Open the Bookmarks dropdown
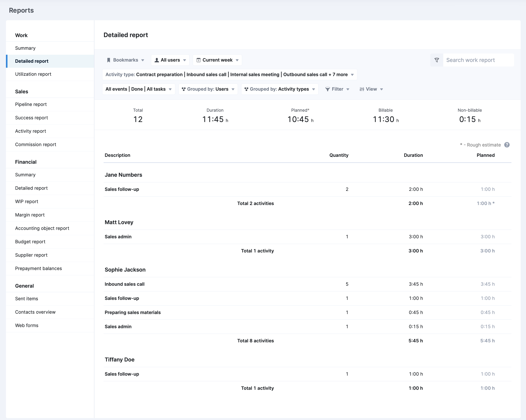 125,60
